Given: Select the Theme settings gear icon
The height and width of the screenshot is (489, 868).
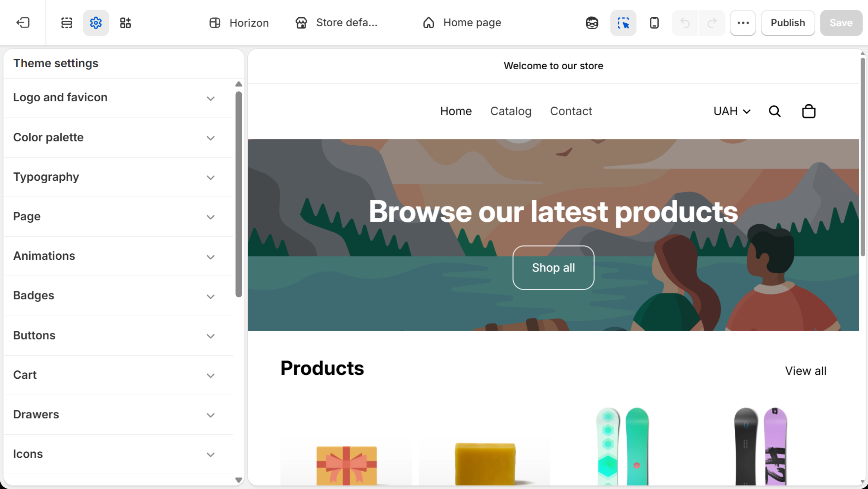Looking at the screenshot, I should point(96,23).
